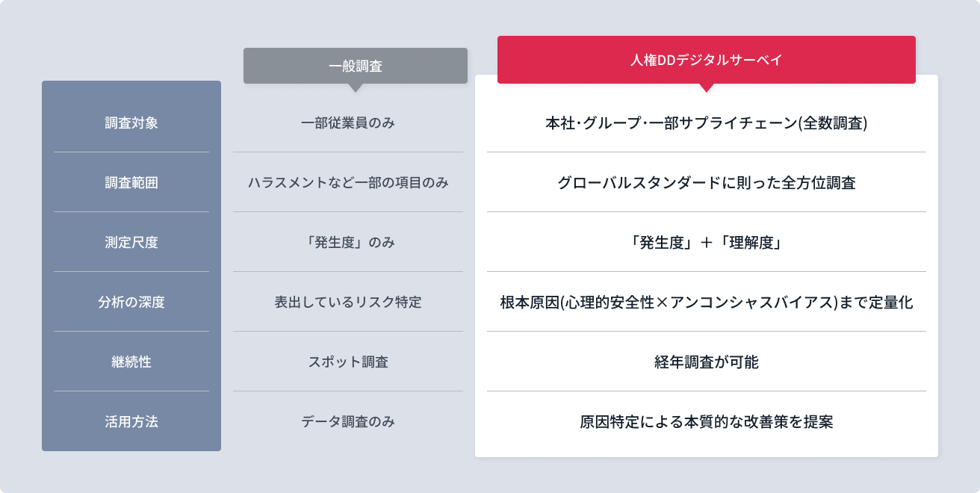The image size is (980, 493).
Task: Click the 表出しているリスク特定 cell
Action: pyautogui.click(x=348, y=302)
